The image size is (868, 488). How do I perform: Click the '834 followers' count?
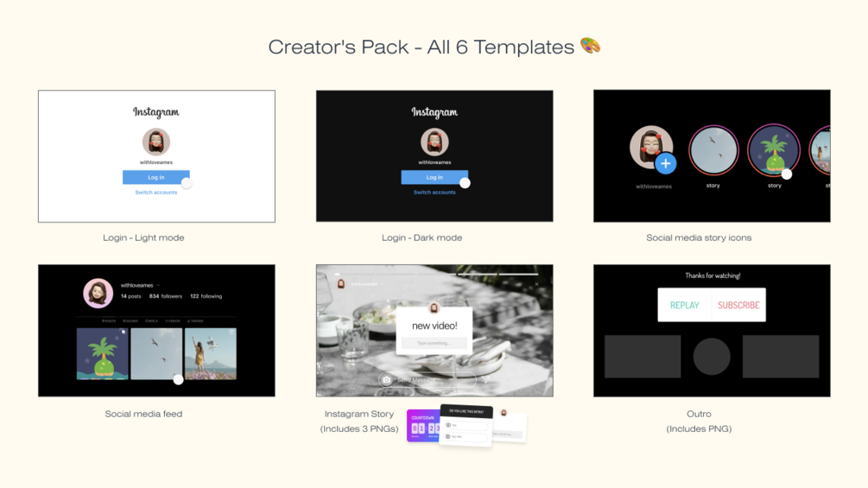[166, 296]
